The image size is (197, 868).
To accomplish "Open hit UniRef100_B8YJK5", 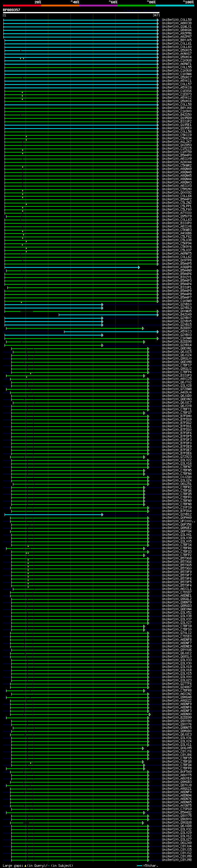I will pyautogui.click(x=176, y=40).
